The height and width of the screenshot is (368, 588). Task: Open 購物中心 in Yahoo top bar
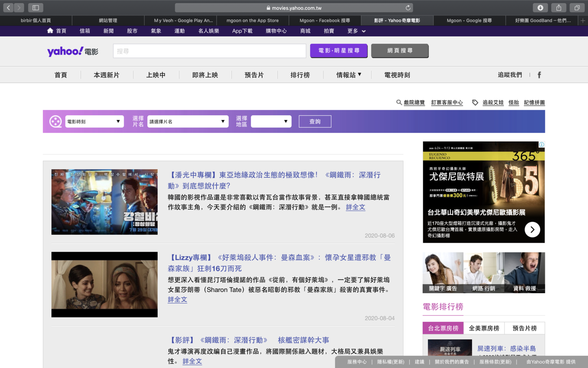coord(276,31)
